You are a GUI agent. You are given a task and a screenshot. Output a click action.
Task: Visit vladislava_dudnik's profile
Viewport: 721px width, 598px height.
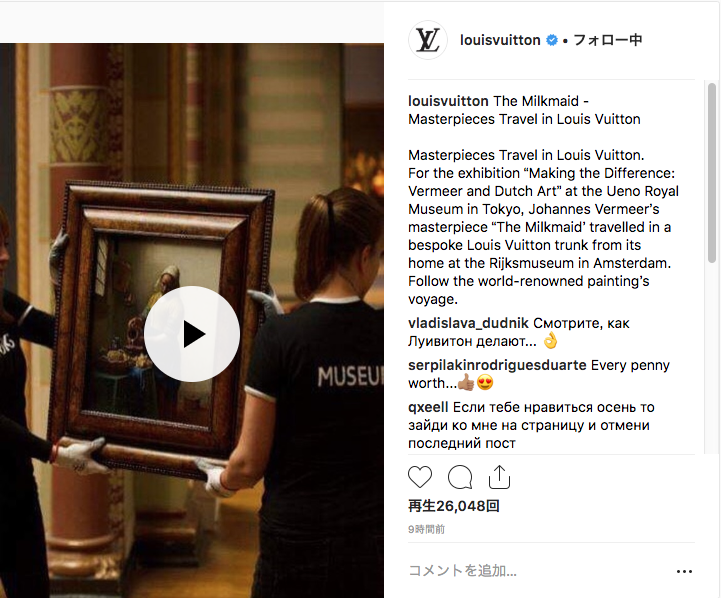468,323
